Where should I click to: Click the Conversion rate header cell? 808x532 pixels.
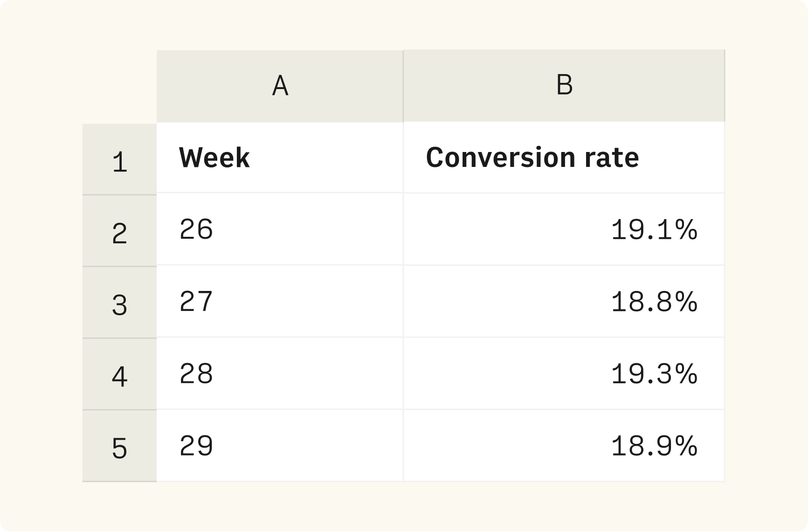pos(564,158)
